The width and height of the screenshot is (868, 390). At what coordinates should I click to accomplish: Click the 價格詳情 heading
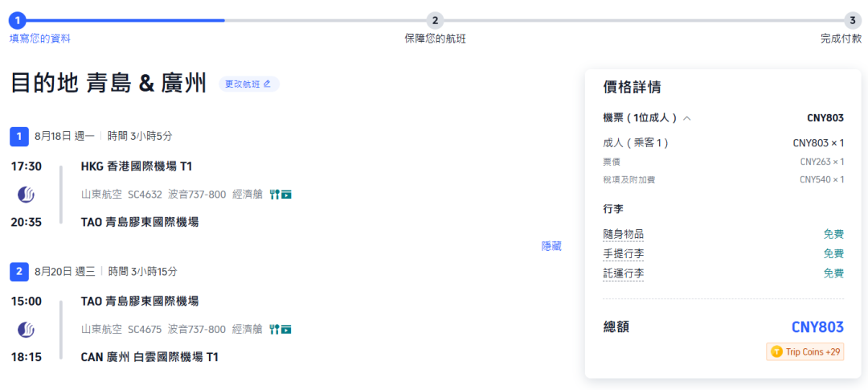pos(632,88)
